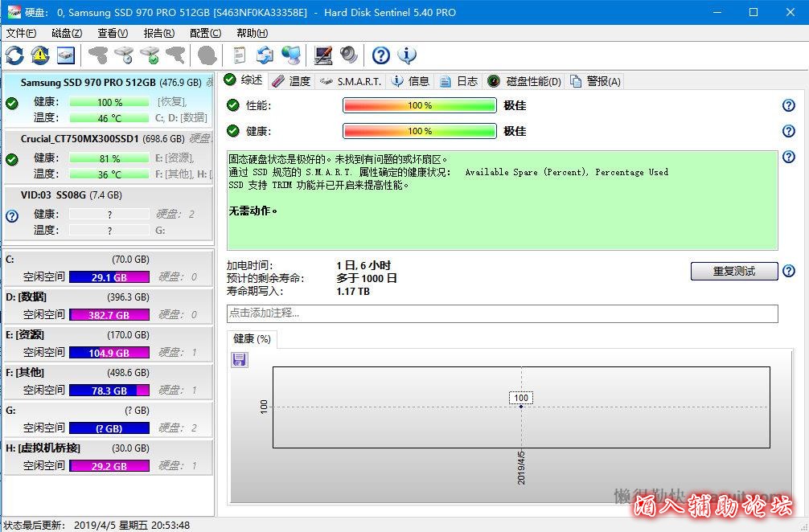The width and height of the screenshot is (809, 532).
Task: Switch to the 温度 tab
Action: point(291,81)
